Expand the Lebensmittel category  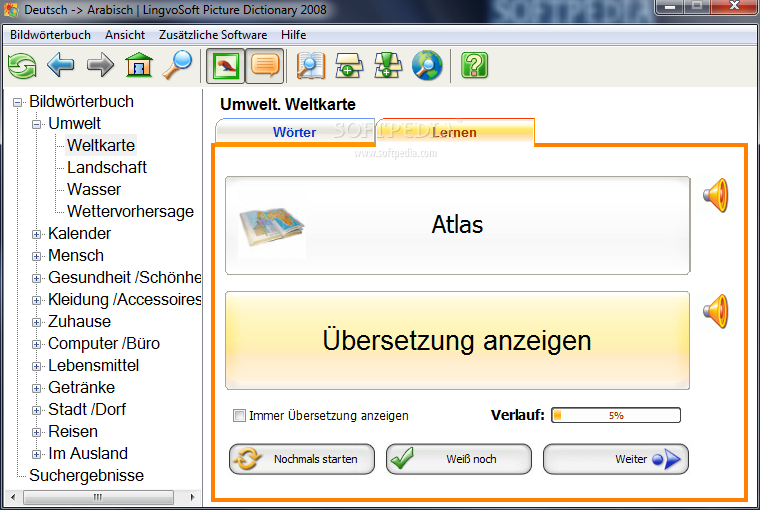[36, 367]
